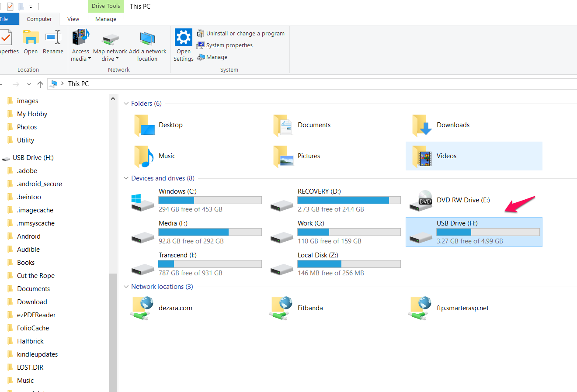Click the Properties checkmark in Quick Access Toolbar
577x392 pixels.
10,7
